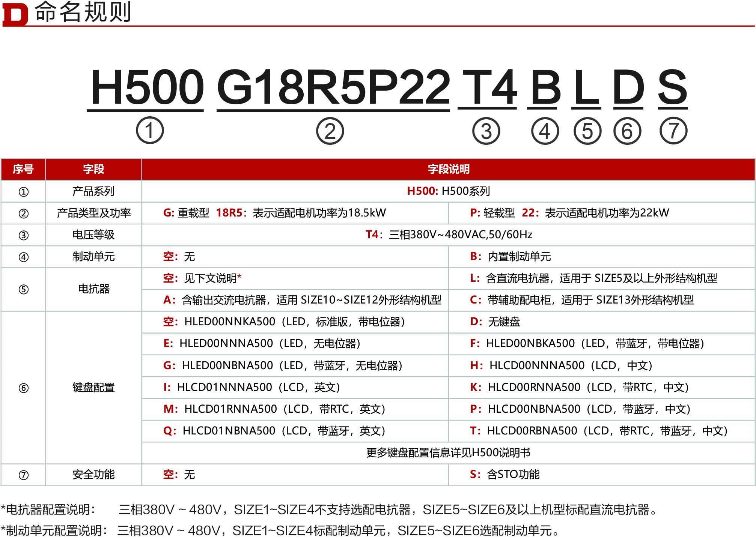The height and width of the screenshot is (538, 756).
Task: Click 更多键盘配置信息详见H500说明书 note
Action: coord(448,453)
